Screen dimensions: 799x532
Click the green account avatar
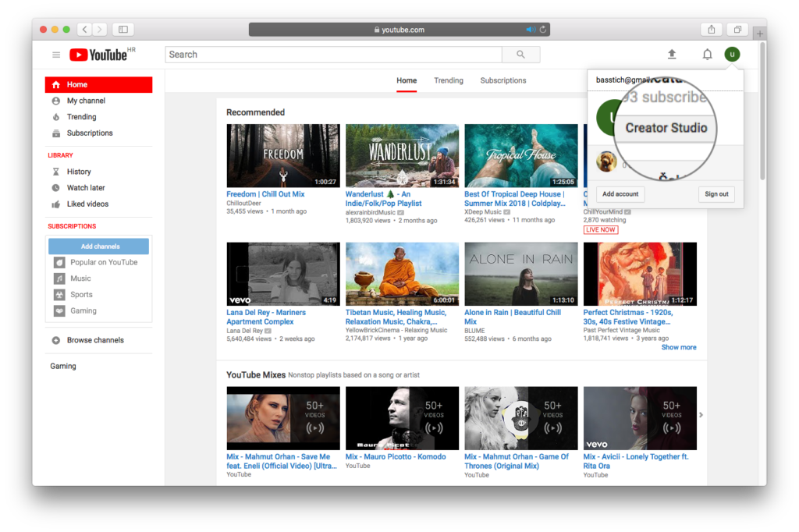[731, 55]
